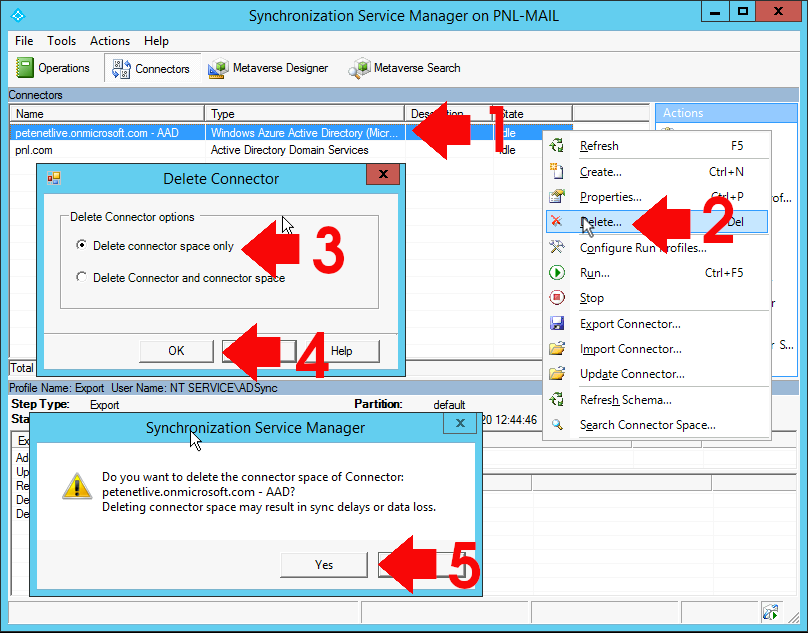Click the 'Windows Azure Active Directory' type cell
The width and height of the screenshot is (808, 633).
click(305, 133)
